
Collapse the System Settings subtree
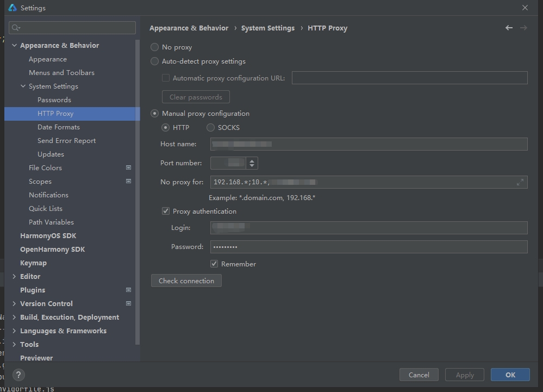23,86
